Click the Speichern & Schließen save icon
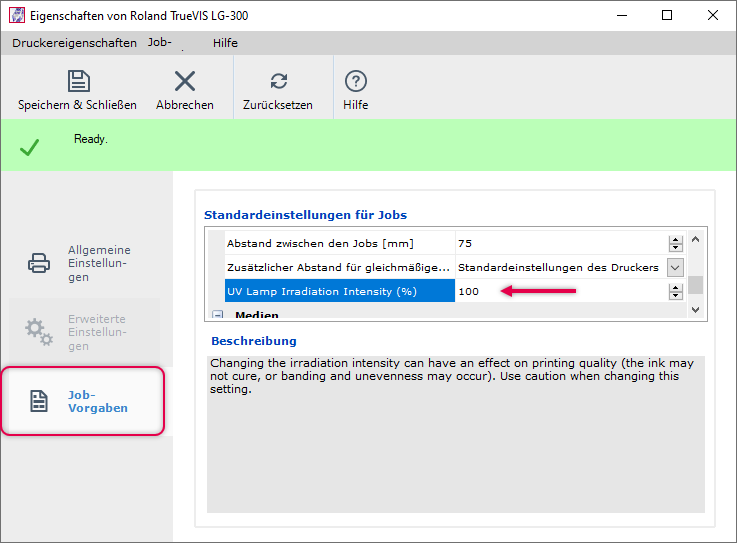Image resolution: width=737 pixels, height=543 pixels. click(x=78, y=81)
